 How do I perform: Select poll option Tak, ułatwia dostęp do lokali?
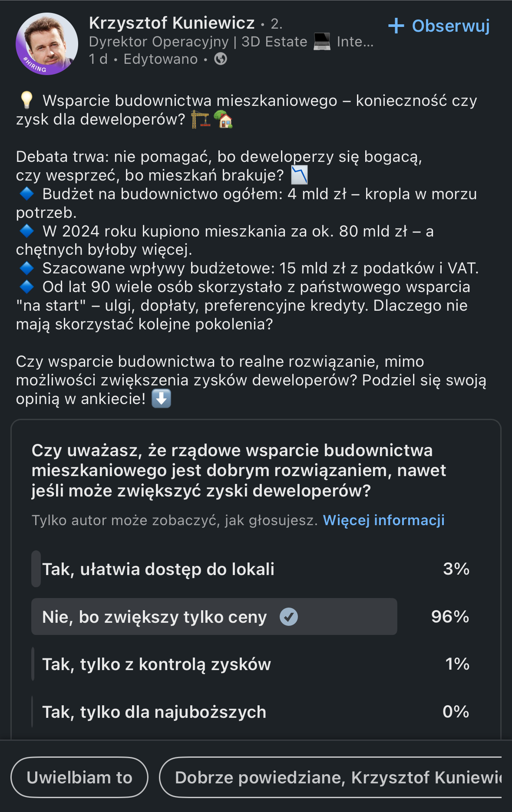pos(158,569)
